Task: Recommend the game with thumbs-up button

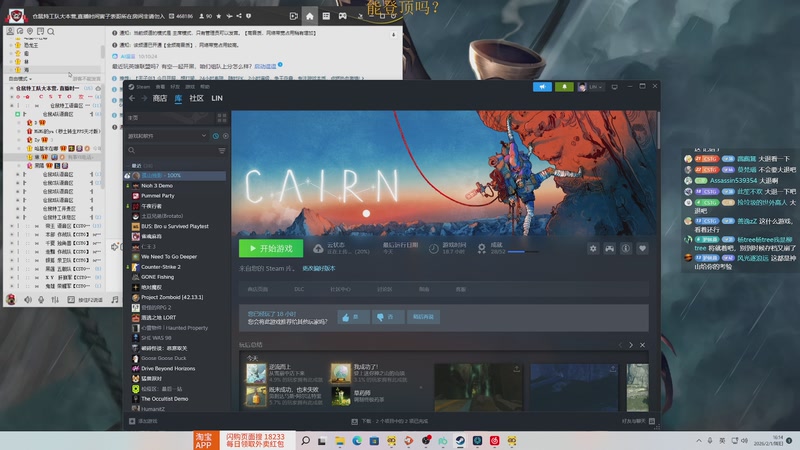Action: 353,317
